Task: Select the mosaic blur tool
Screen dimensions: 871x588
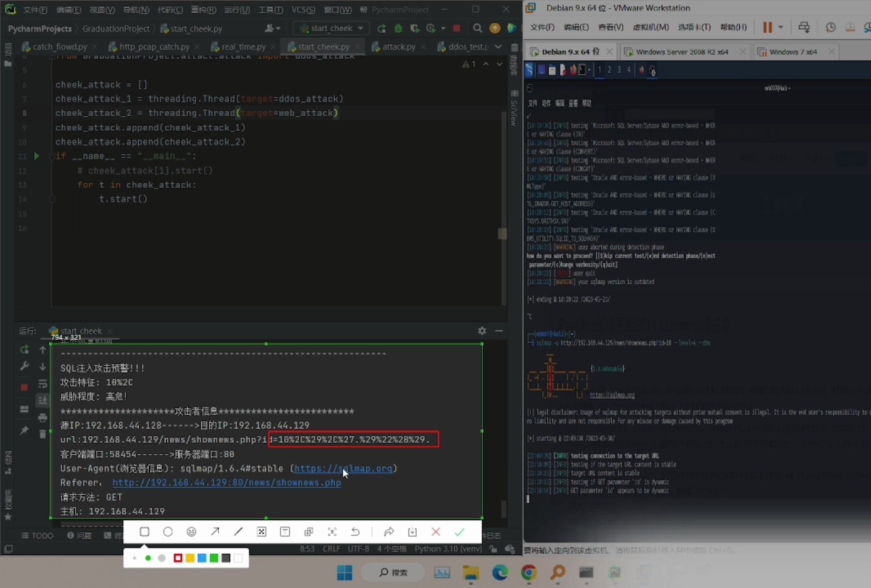Action: coord(261,532)
